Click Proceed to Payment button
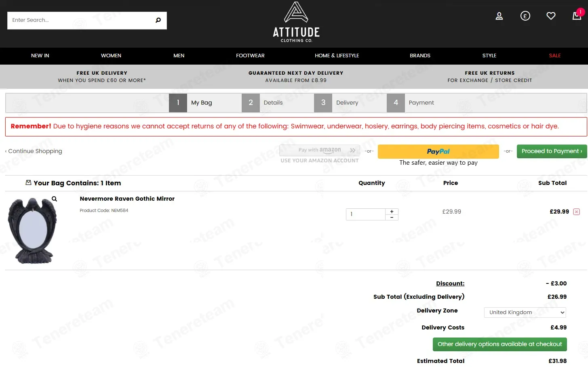 pos(552,151)
